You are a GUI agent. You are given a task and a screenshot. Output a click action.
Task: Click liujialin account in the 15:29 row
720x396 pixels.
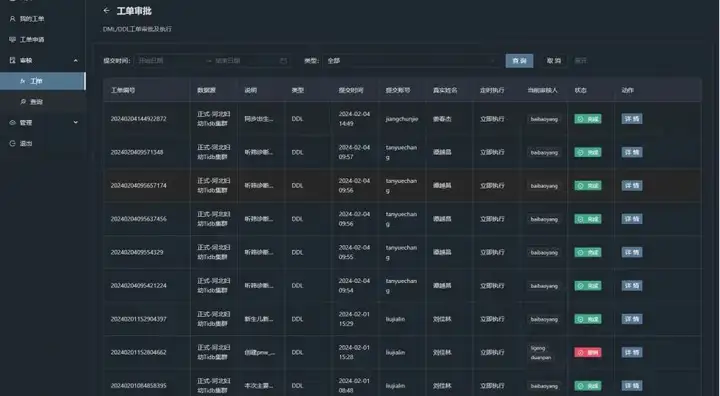[x=395, y=319]
